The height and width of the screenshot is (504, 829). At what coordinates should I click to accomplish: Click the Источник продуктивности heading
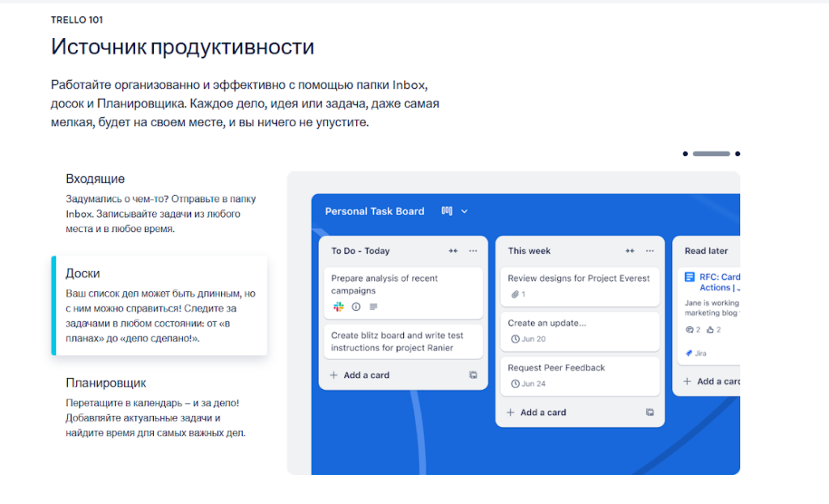pyautogui.click(x=182, y=47)
